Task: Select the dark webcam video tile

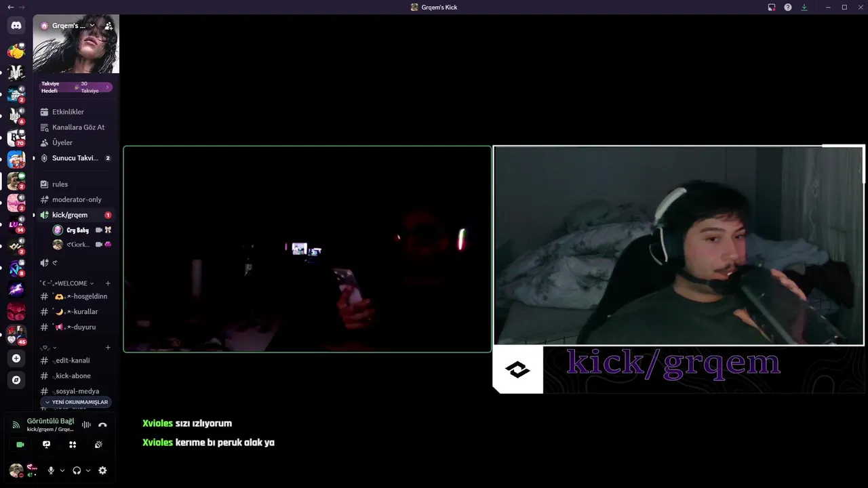Action: 307,249
